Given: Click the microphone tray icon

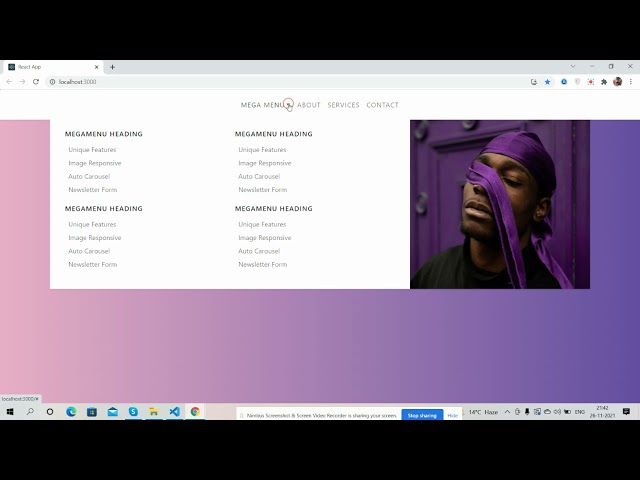Looking at the screenshot, I should pos(527,412).
